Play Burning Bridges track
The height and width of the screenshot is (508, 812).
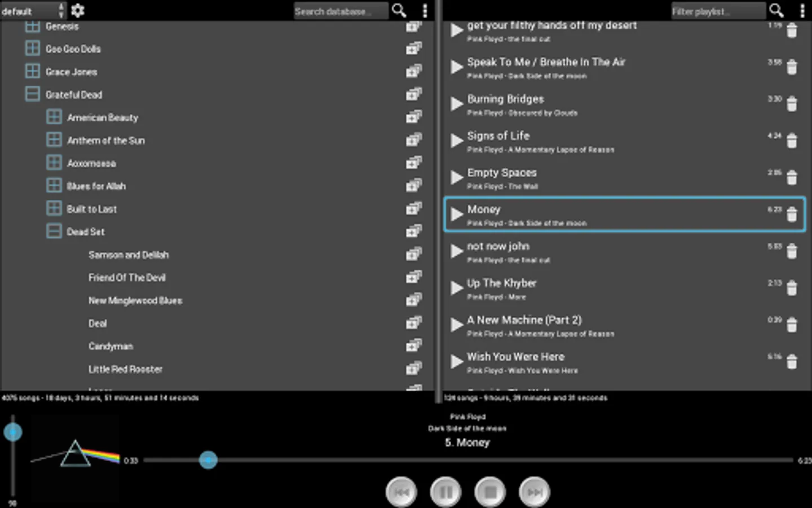click(x=457, y=104)
